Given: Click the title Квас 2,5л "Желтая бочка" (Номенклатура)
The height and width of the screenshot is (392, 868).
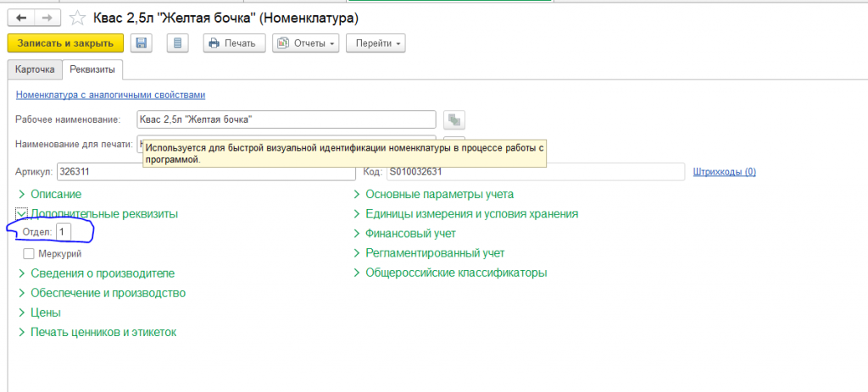Looking at the screenshot, I should pyautogui.click(x=225, y=19).
